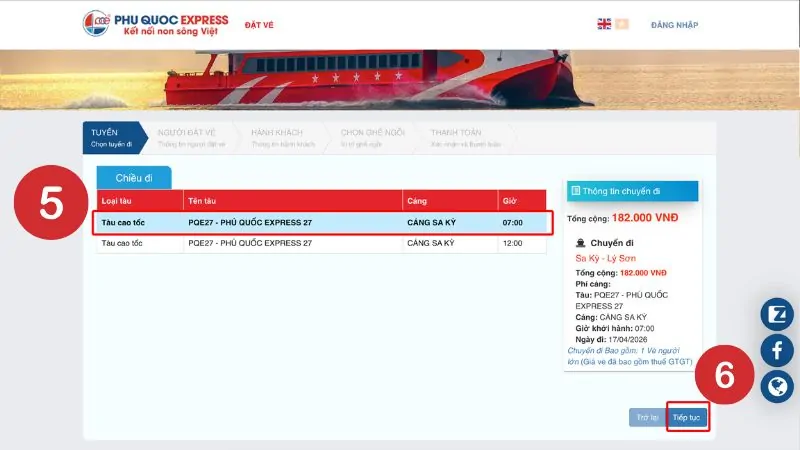The width and height of the screenshot is (800, 450).
Task: Click the Thông tin chuyến đi panel header
Action: pos(632,191)
